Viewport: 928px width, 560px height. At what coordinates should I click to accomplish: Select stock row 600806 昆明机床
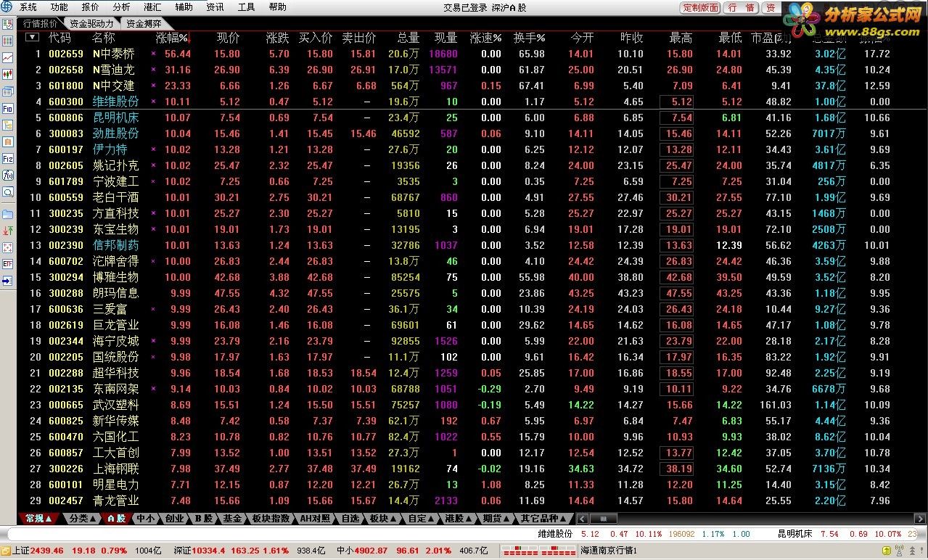click(472, 118)
